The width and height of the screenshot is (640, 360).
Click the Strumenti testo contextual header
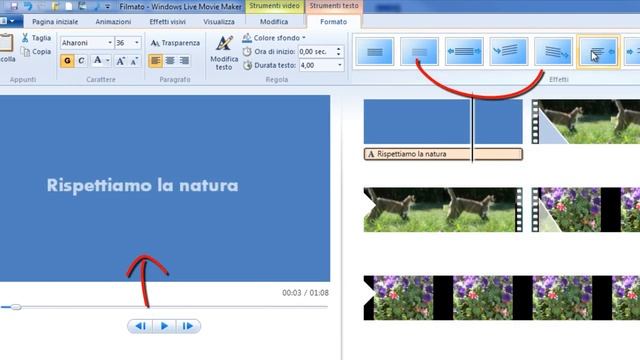(334, 6)
